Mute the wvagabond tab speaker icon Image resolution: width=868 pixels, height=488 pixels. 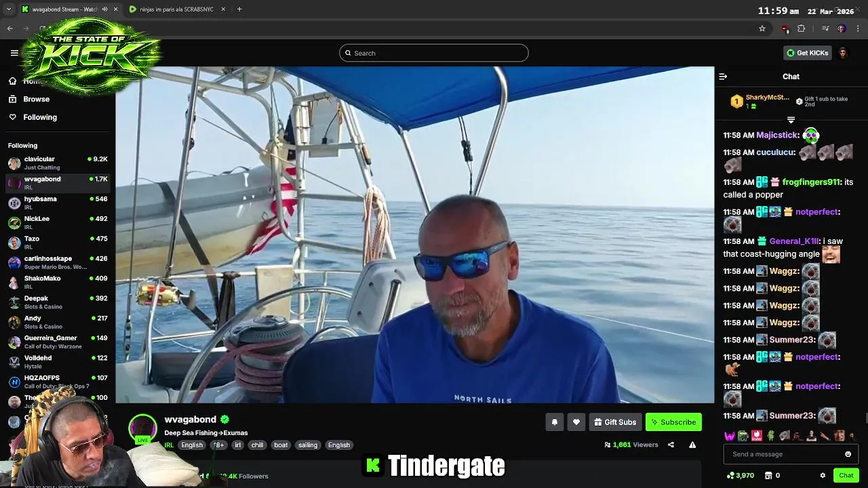(x=104, y=9)
